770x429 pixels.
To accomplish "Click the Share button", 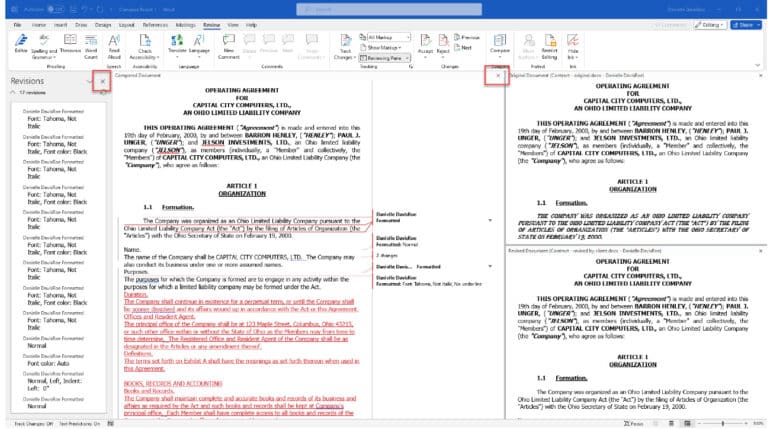I will coord(742,25).
